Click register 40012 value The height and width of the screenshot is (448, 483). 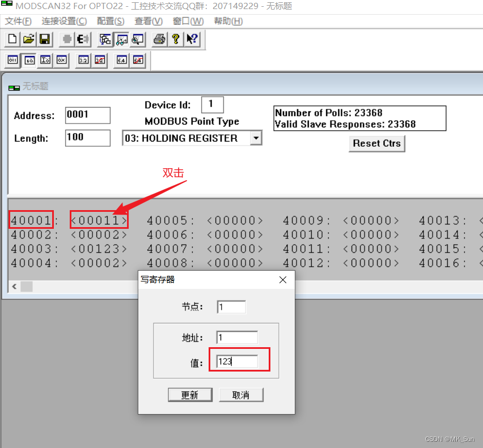371,263
